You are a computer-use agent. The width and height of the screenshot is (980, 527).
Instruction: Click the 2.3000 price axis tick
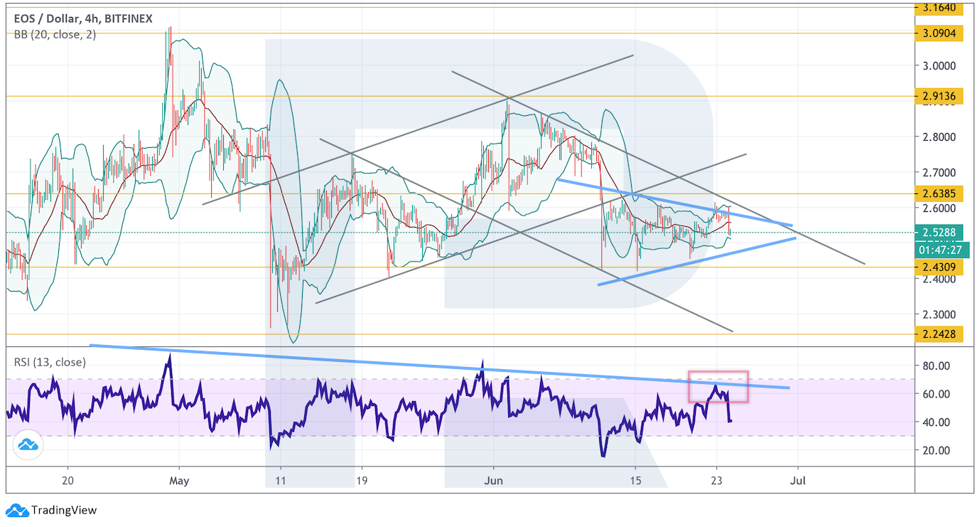coord(939,314)
